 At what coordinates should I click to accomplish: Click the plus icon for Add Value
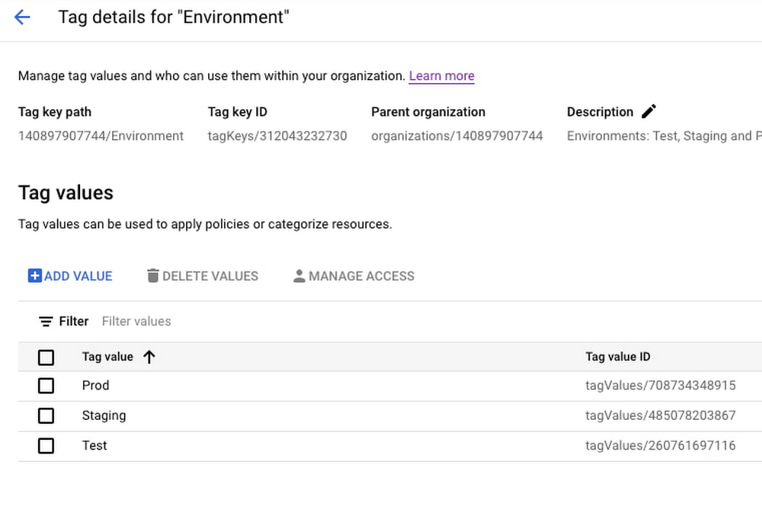(x=34, y=276)
